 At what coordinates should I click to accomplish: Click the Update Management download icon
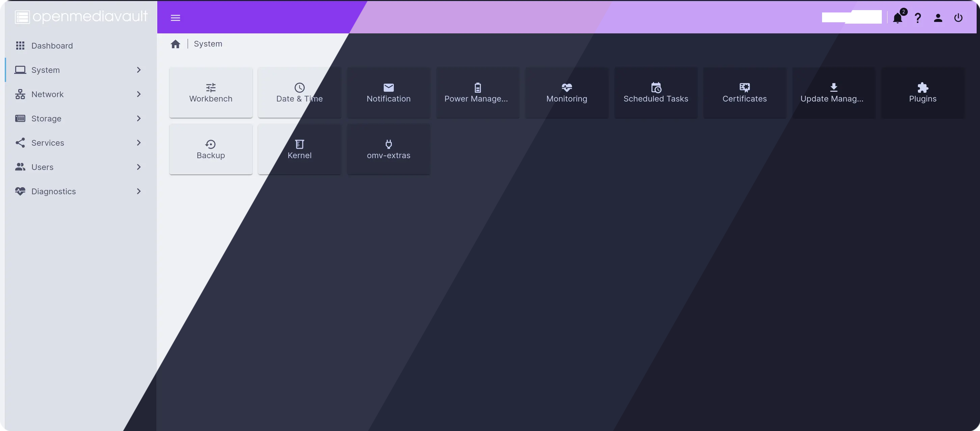click(834, 87)
